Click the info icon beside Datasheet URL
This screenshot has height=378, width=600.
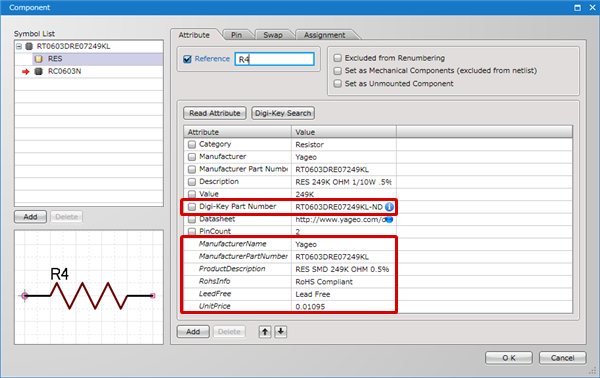click(389, 220)
